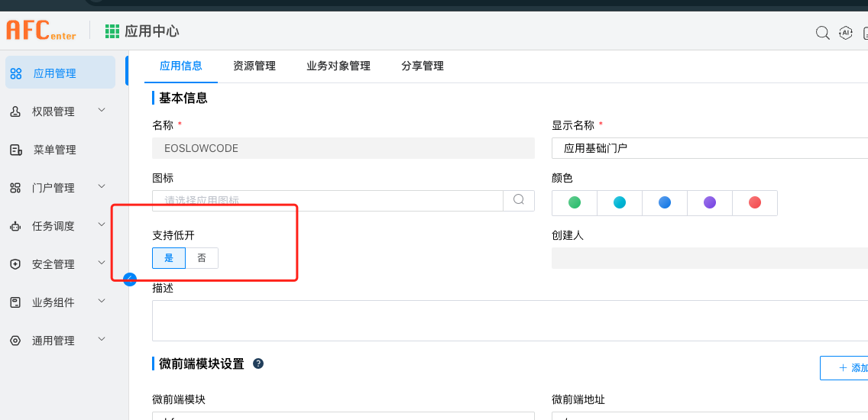Switch to the 资源管理 tab
This screenshot has width=868, height=420.
click(254, 66)
